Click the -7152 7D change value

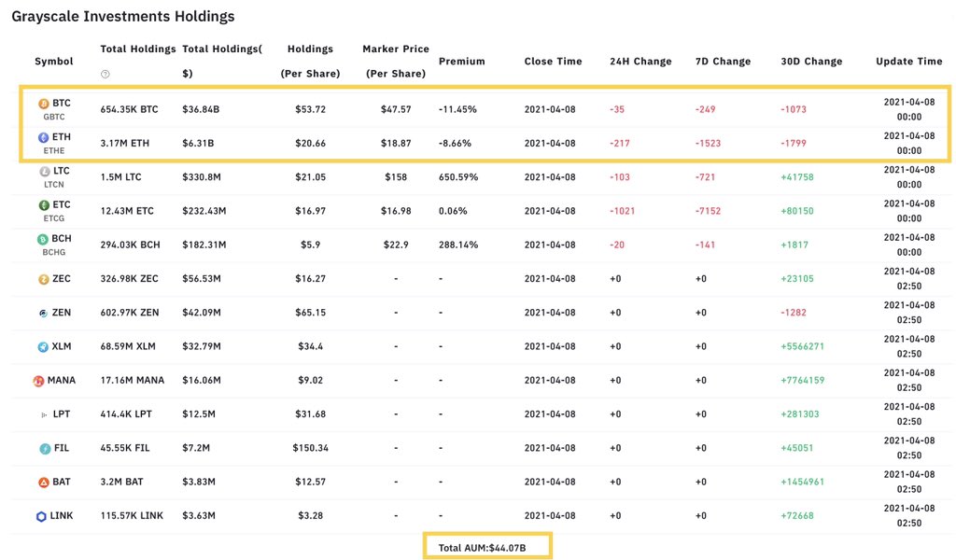tap(708, 211)
